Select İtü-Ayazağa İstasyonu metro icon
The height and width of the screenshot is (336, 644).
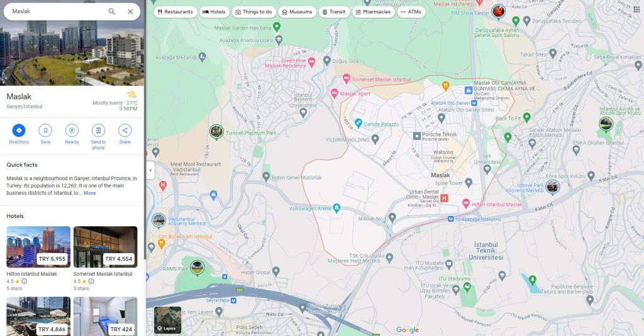(x=450, y=219)
